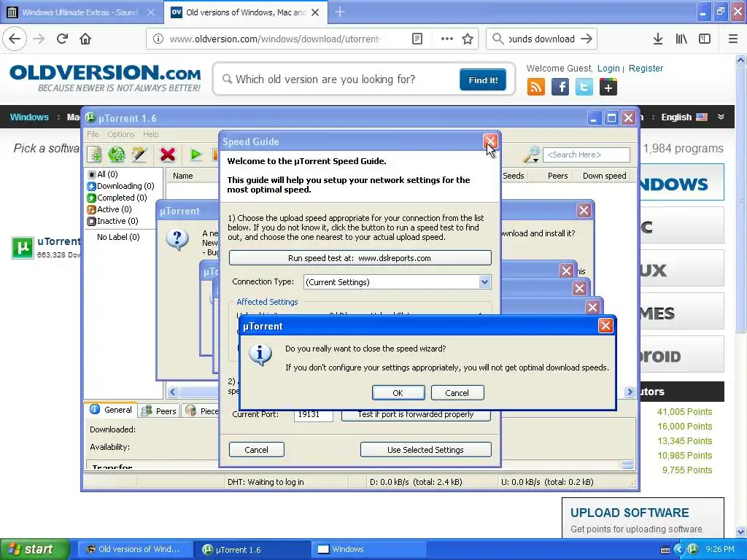
Task: Click the µTorrent Search Here field
Action: [586, 155]
